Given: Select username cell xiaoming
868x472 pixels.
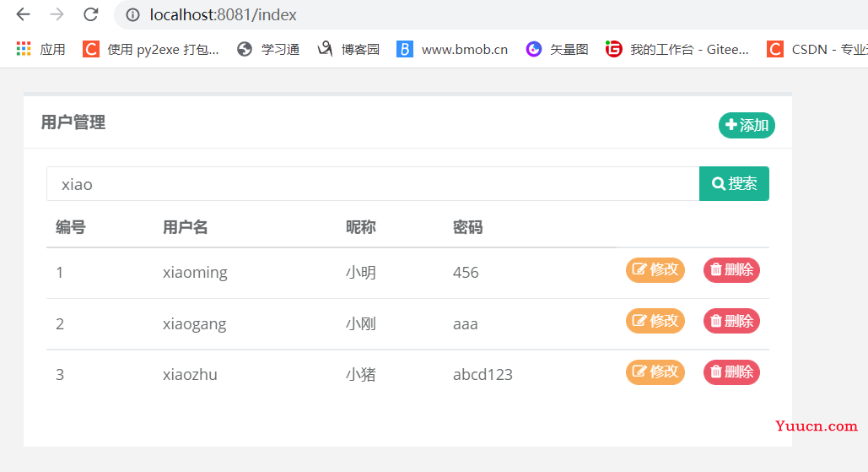Looking at the screenshot, I should [195, 273].
